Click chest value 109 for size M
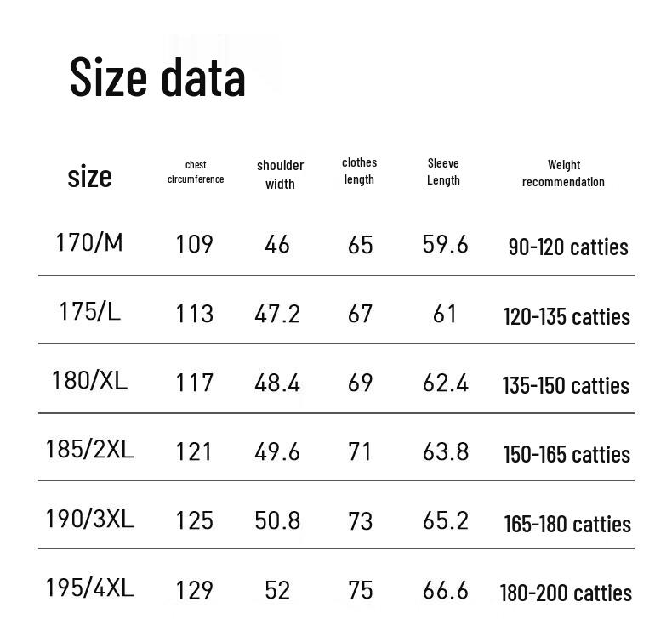Viewport: 672px width, 636px height. (194, 245)
